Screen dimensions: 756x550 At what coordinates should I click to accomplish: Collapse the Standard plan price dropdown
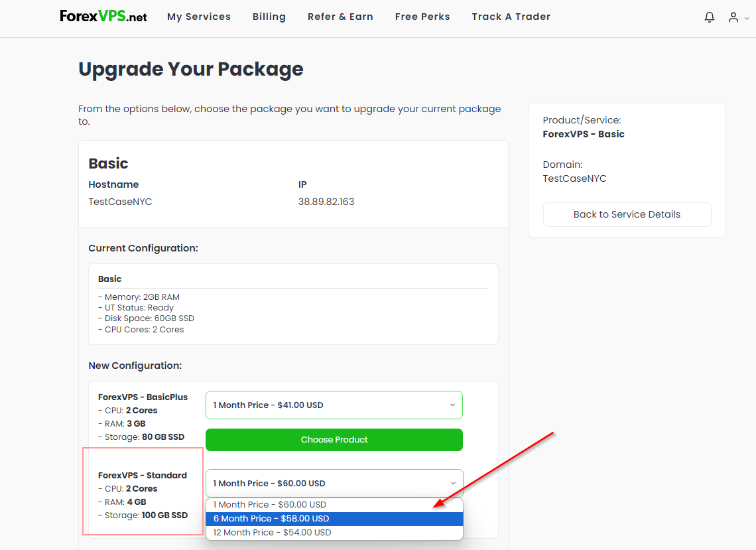[x=334, y=483]
